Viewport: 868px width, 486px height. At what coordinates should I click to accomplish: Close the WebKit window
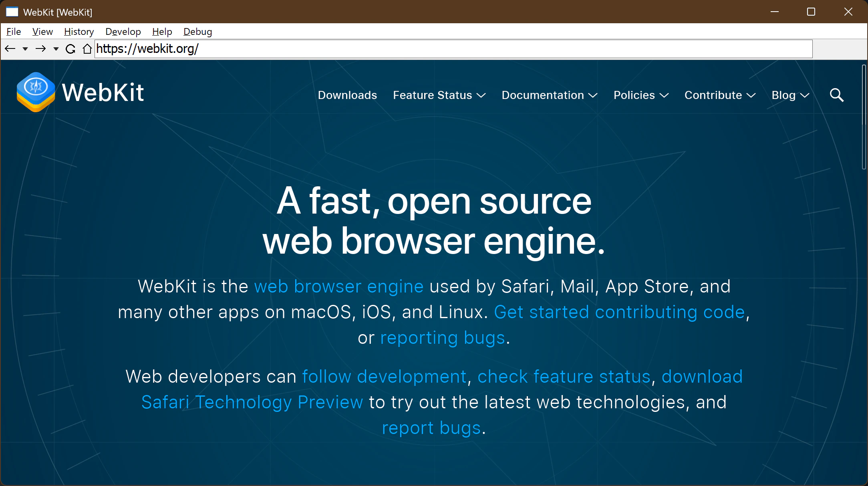click(x=848, y=12)
